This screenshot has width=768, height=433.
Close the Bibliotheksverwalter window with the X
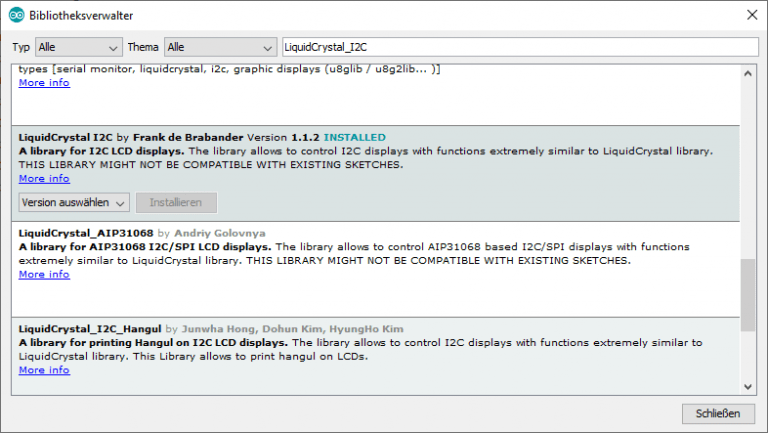pos(751,15)
